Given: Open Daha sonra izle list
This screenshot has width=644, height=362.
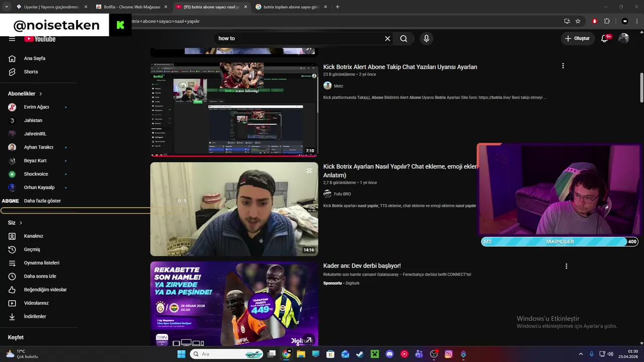Looking at the screenshot, I should (40, 276).
